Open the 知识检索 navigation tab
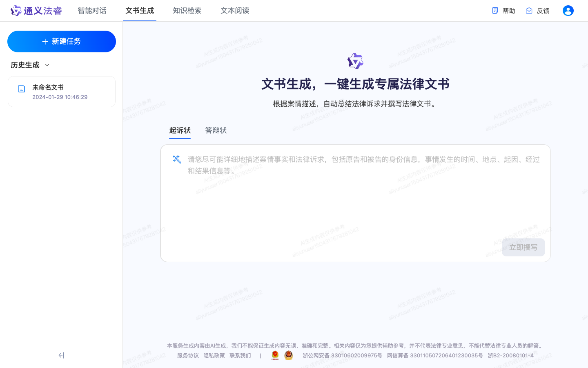Viewport: 588px width, 368px height. (187, 11)
